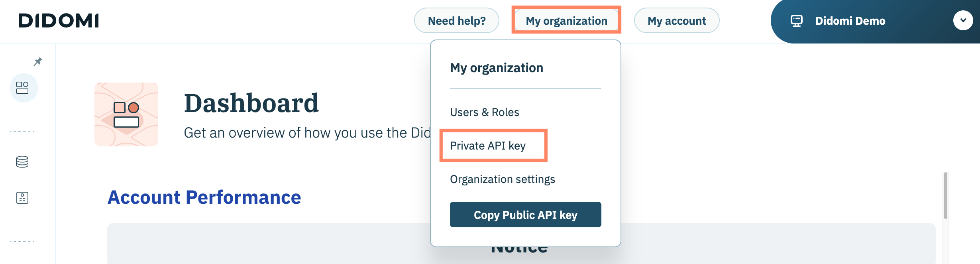This screenshot has height=264, width=980.
Task: Click the Need help? button
Action: (457, 21)
